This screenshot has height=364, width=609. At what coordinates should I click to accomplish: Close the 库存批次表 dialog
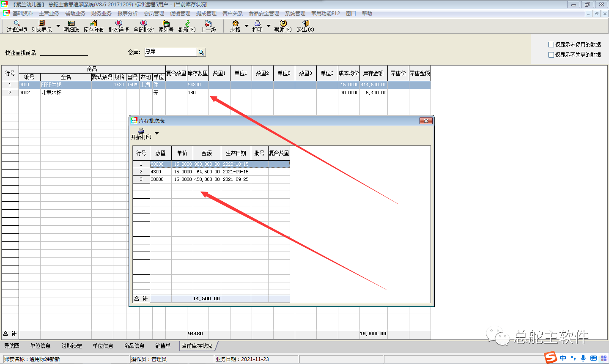[x=426, y=121]
